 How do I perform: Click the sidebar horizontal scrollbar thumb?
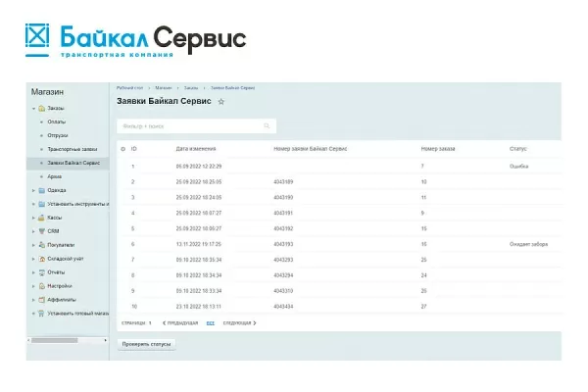point(54,340)
